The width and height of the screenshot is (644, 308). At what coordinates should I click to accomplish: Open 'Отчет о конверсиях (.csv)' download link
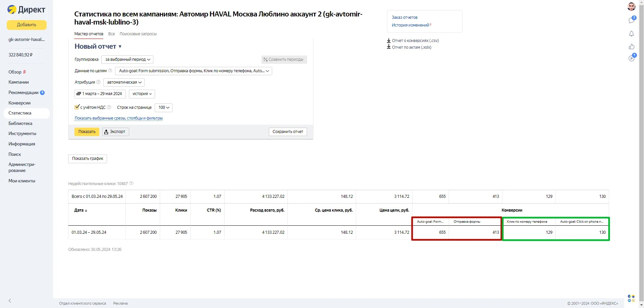pyautogui.click(x=415, y=41)
